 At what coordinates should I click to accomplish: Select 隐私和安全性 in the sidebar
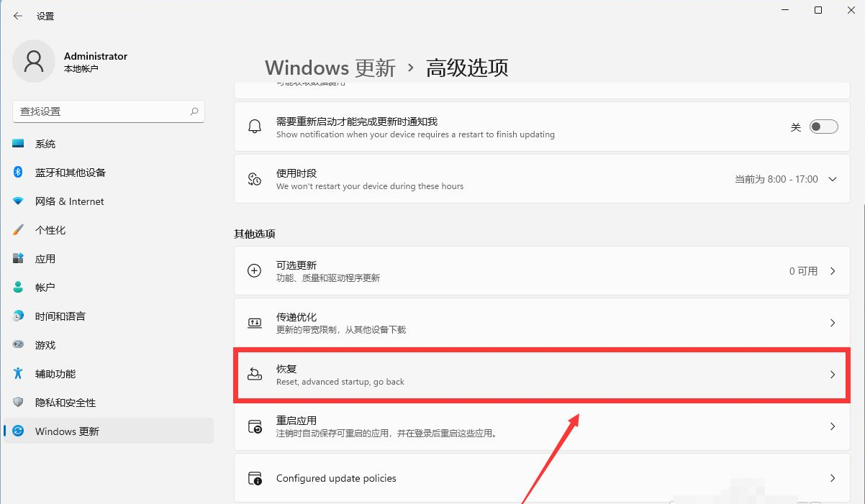click(109, 403)
